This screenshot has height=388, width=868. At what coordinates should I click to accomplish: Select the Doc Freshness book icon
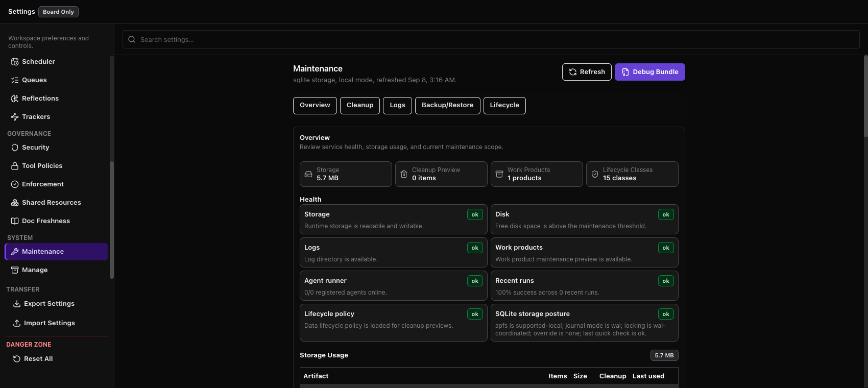coord(15,221)
